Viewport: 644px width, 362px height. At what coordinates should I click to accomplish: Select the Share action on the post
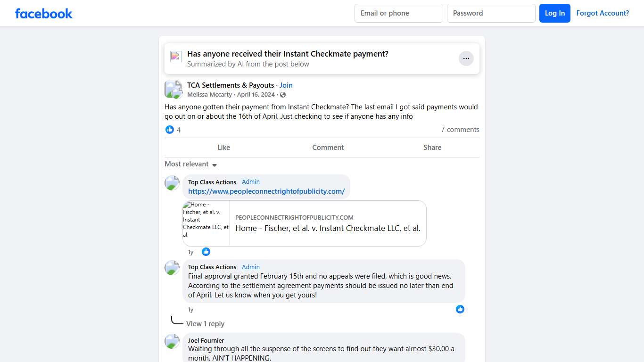coord(432,147)
